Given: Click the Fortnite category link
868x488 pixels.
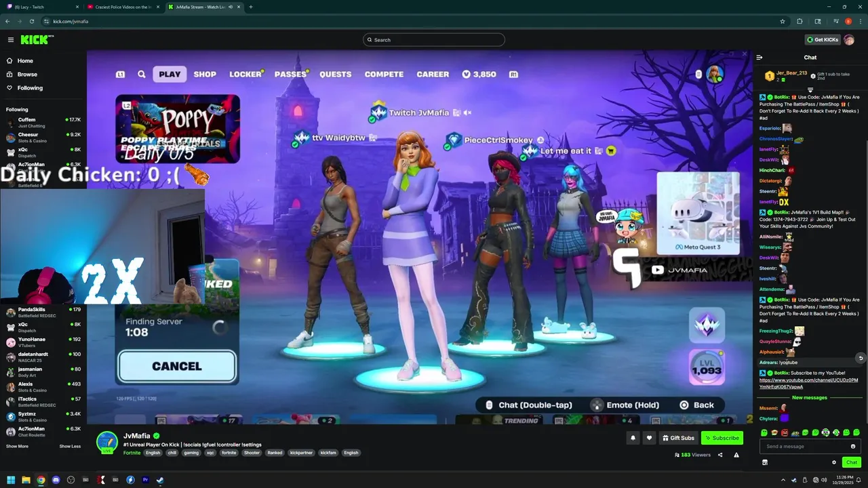Looking at the screenshot, I should click(x=132, y=453).
